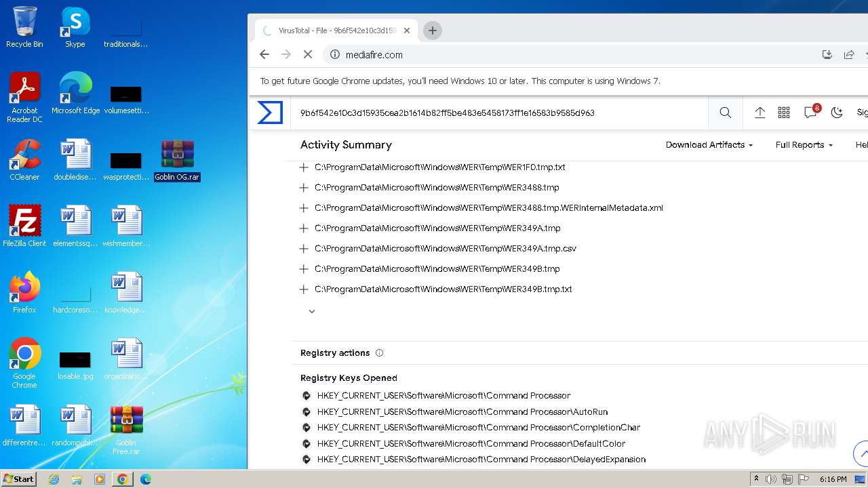Click the VirusTotal logo icon
The width and height of the screenshot is (868, 488).
270,113
